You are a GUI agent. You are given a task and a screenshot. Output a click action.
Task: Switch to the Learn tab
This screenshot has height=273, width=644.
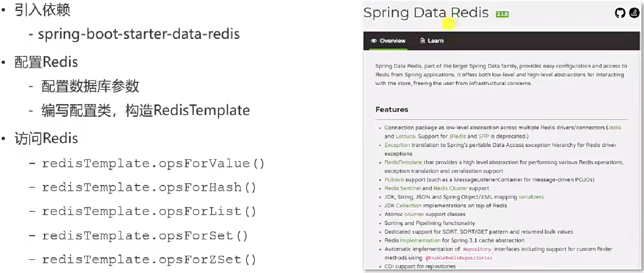pyautogui.click(x=432, y=41)
